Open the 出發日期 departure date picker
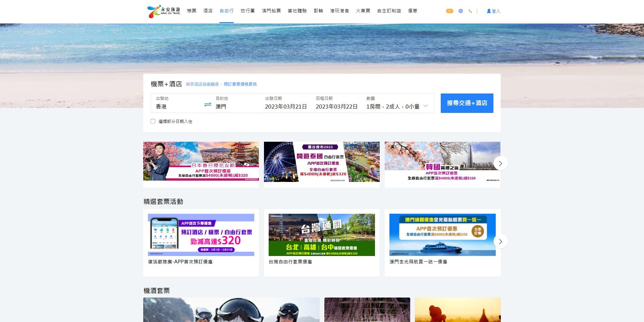This screenshot has width=644, height=322. tap(285, 106)
